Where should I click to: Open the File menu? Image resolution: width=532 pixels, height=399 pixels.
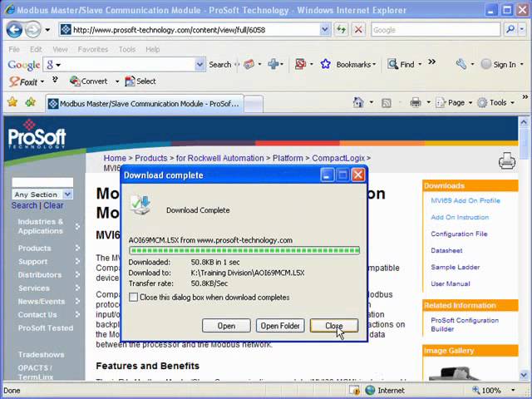[14, 49]
